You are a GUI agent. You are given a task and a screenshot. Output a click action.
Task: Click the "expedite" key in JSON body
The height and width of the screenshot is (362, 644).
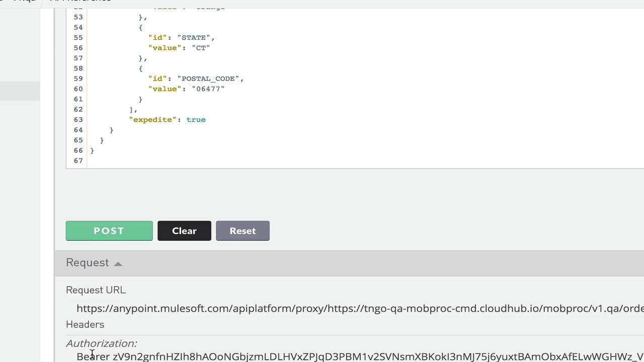point(152,120)
